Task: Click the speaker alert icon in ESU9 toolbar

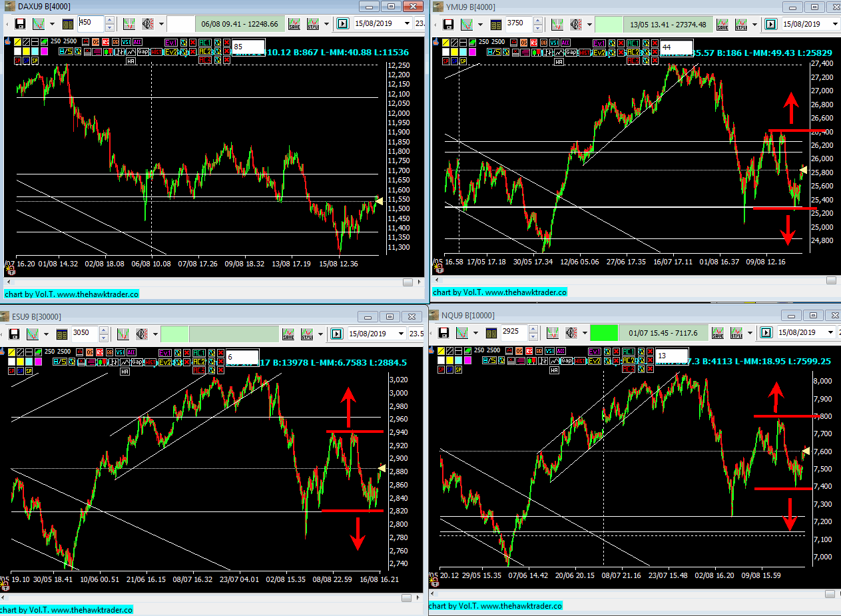Action: tap(141, 333)
